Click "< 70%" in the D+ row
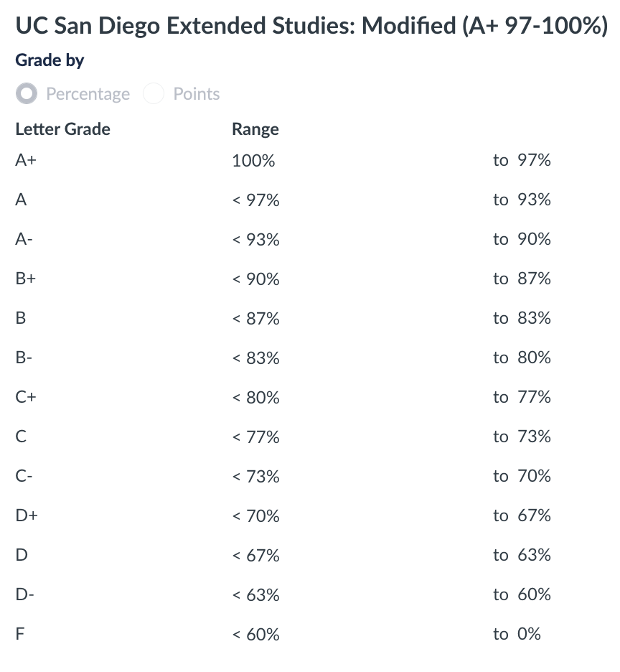 255,516
